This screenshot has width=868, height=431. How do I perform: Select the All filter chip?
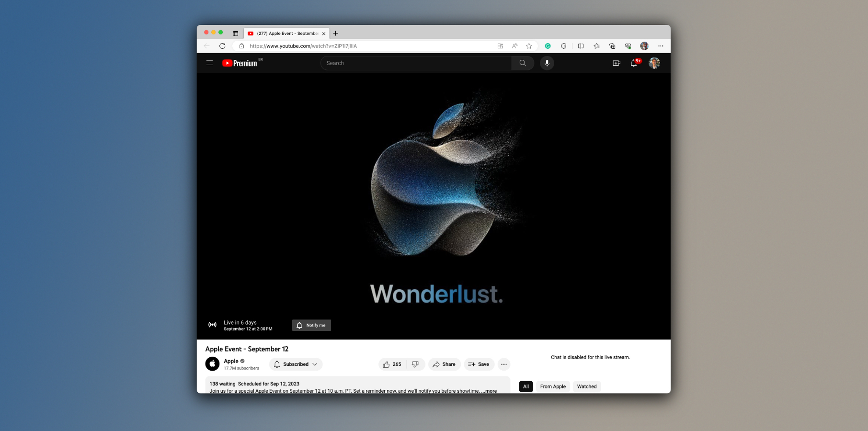coord(526,386)
